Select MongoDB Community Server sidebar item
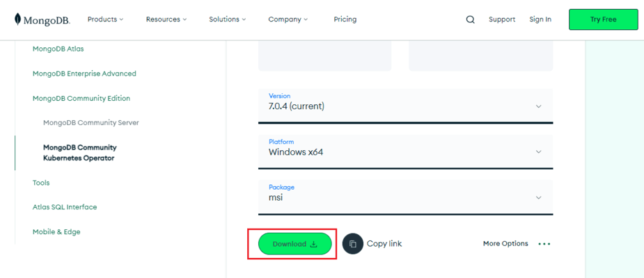Viewport: 644px width, 278px height. click(91, 122)
